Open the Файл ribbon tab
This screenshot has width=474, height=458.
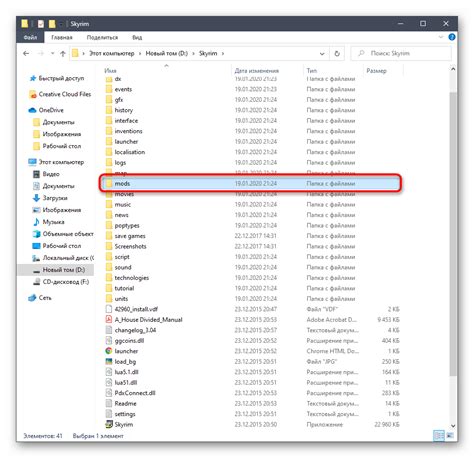[30, 37]
